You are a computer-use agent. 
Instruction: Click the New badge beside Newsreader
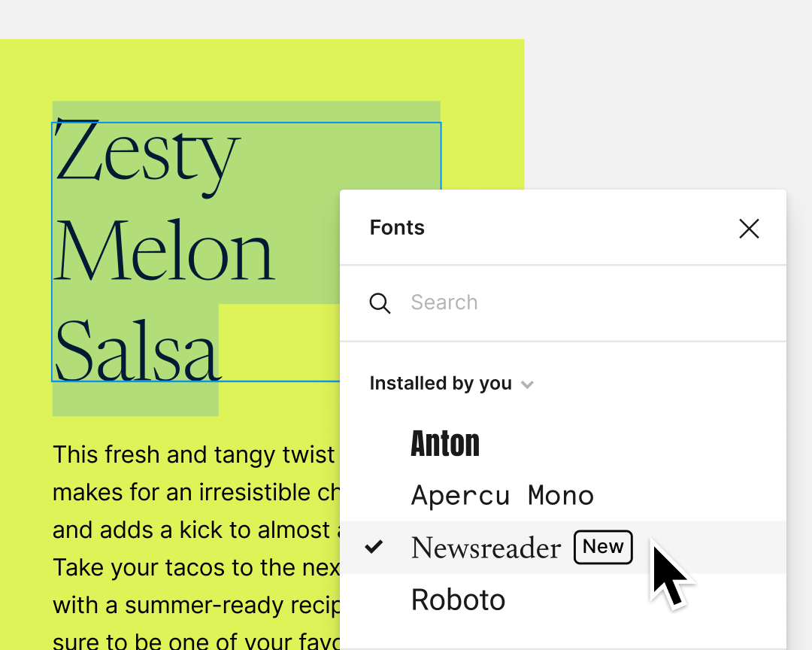[603, 547]
